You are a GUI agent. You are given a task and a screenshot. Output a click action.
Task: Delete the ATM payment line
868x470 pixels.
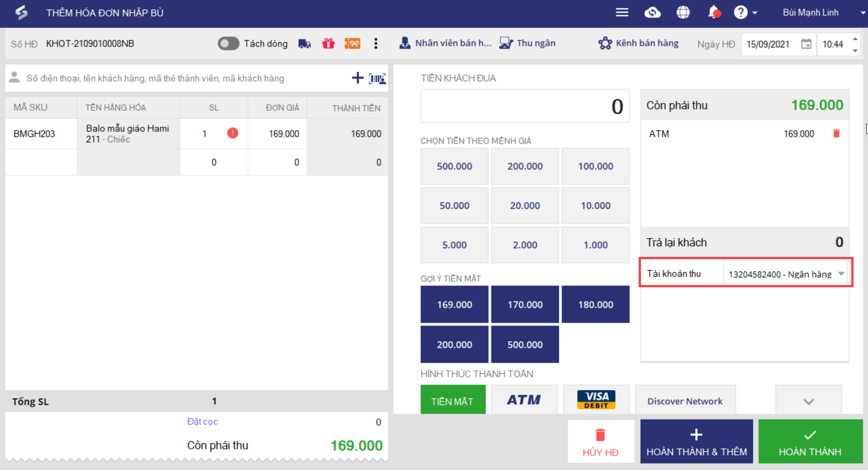tap(836, 133)
